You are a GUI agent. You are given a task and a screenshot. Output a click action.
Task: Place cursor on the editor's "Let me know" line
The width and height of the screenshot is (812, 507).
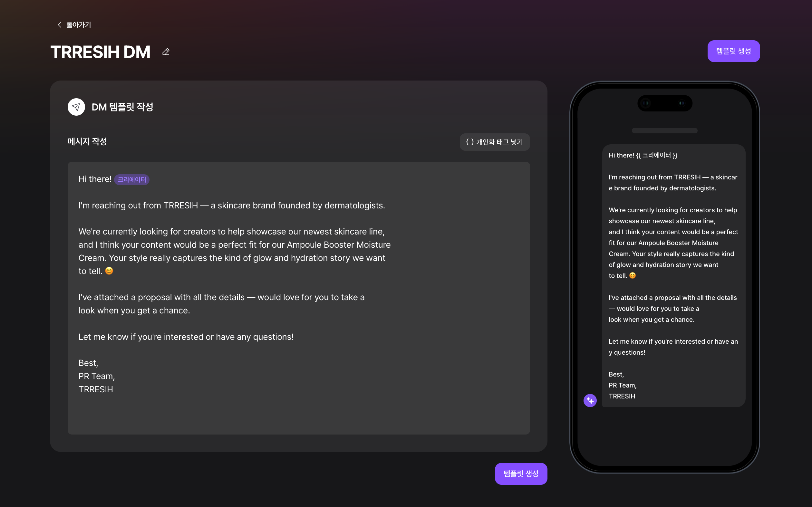(186, 337)
